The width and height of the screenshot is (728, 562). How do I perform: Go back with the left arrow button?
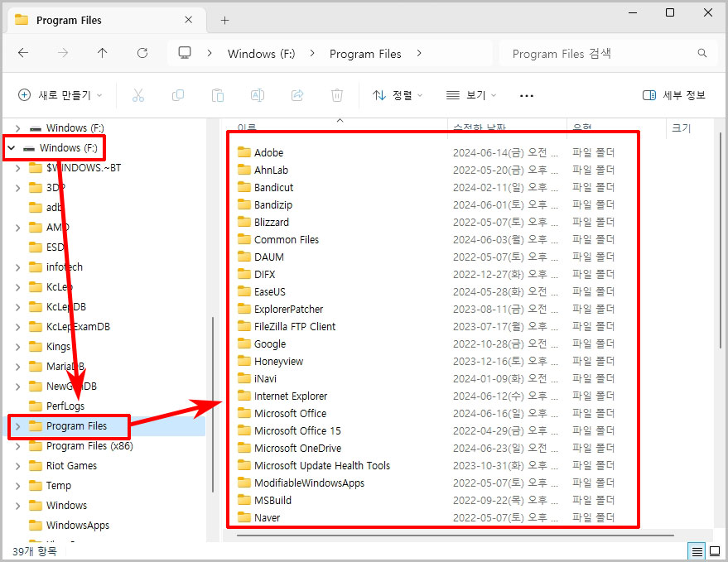[x=23, y=53]
